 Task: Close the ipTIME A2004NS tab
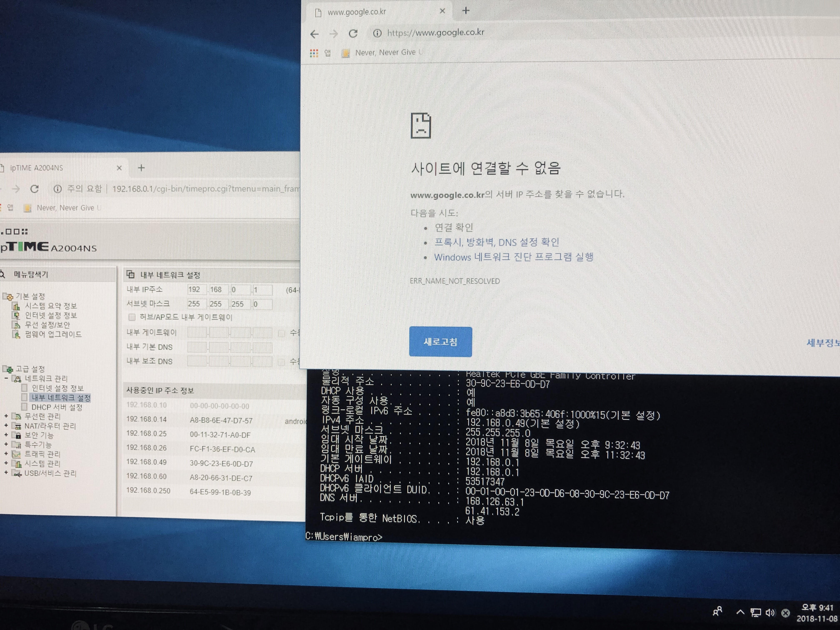(x=119, y=168)
